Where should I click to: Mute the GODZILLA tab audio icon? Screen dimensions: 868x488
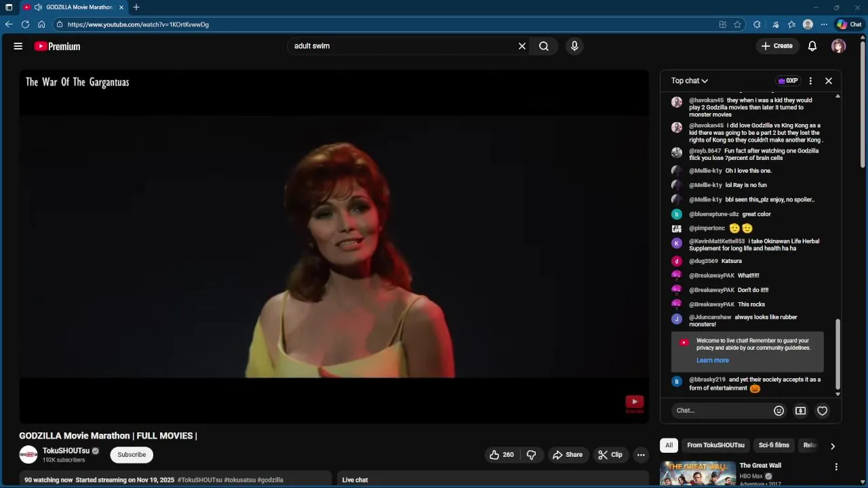(x=38, y=7)
